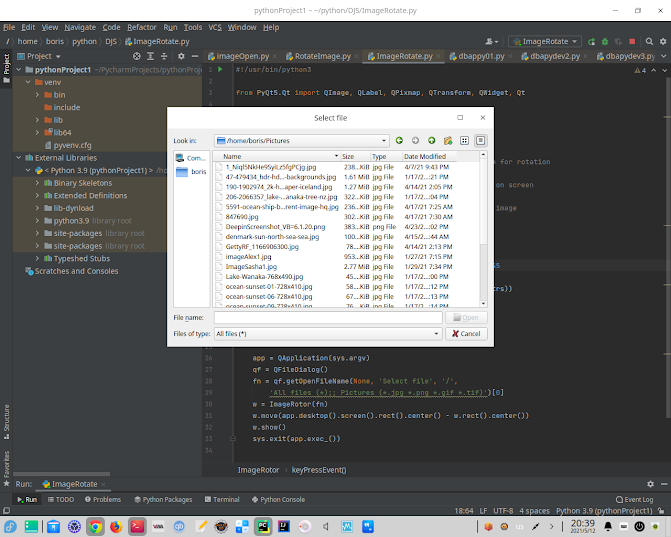Open Project view type dropdown
Image resolution: width=671 pixels, height=537 pixels.
pyautogui.click(x=39, y=56)
